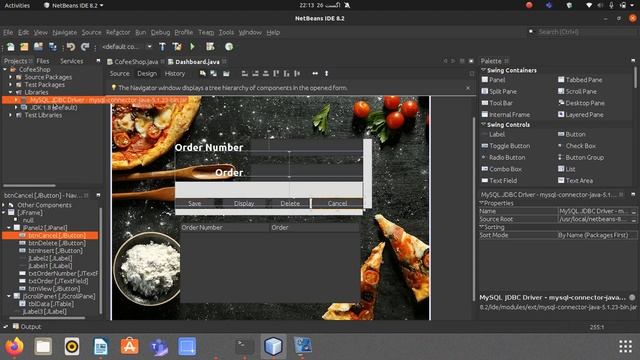Collapse the Swing Containers palette section
640x360 pixels.
click(x=483, y=70)
